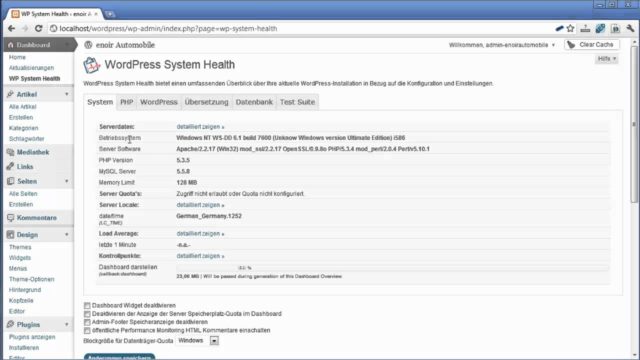Click the browser back arrow
The width and height of the screenshot is (640, 360).
pyautogui.click(x=11, y=29)
